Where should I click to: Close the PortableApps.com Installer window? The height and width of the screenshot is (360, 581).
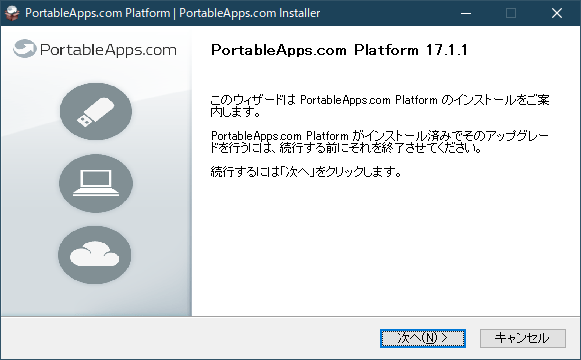(x=557, y=13)
